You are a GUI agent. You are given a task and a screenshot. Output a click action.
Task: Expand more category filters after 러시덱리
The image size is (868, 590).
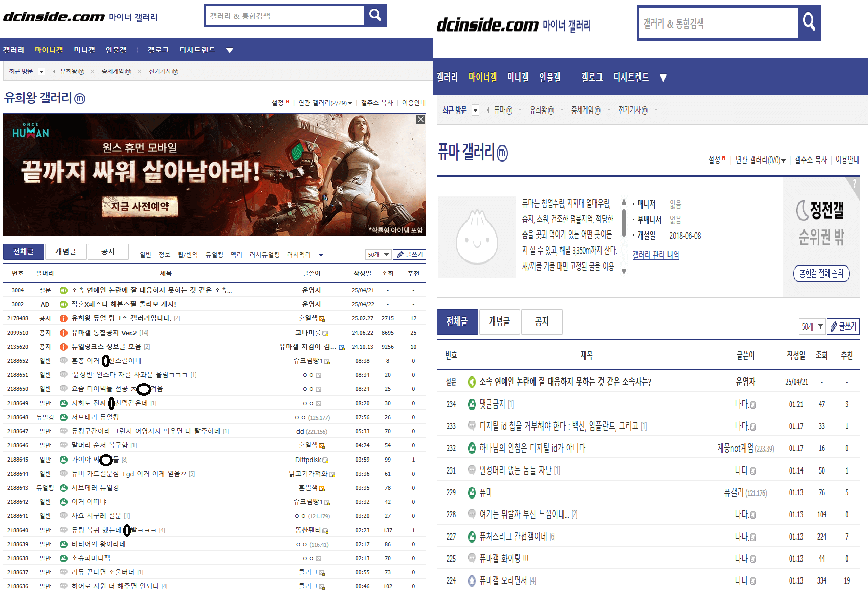pyautogui.click(x=321, y=255)
